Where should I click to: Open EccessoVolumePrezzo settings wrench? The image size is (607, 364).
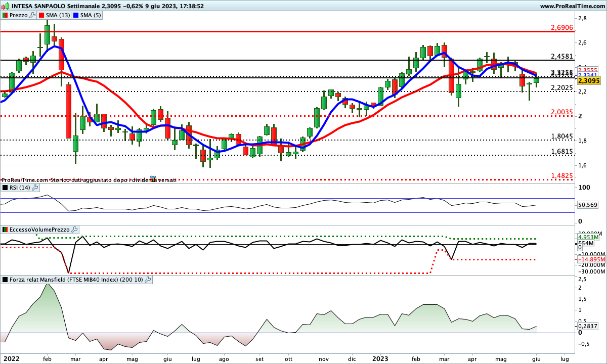click(x=75, y=230)
